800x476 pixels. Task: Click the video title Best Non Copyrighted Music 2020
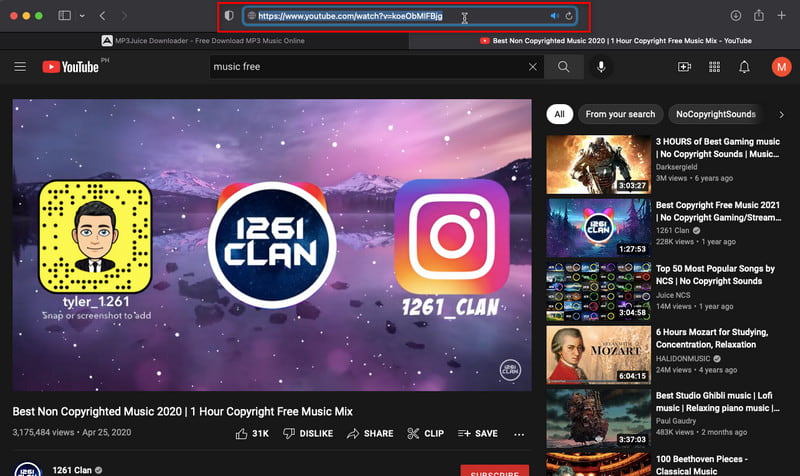click(x=183, y=411)
